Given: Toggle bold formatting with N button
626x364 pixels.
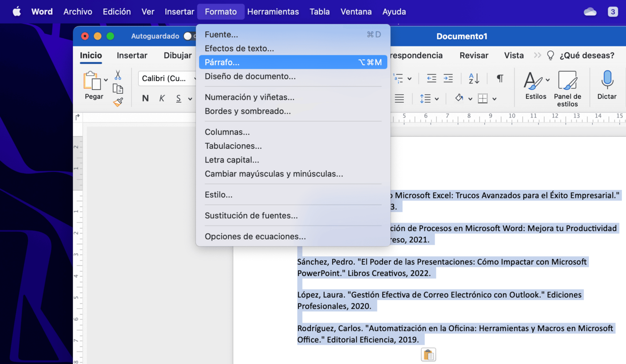Looking at the screenshot, I should (145, 98).
